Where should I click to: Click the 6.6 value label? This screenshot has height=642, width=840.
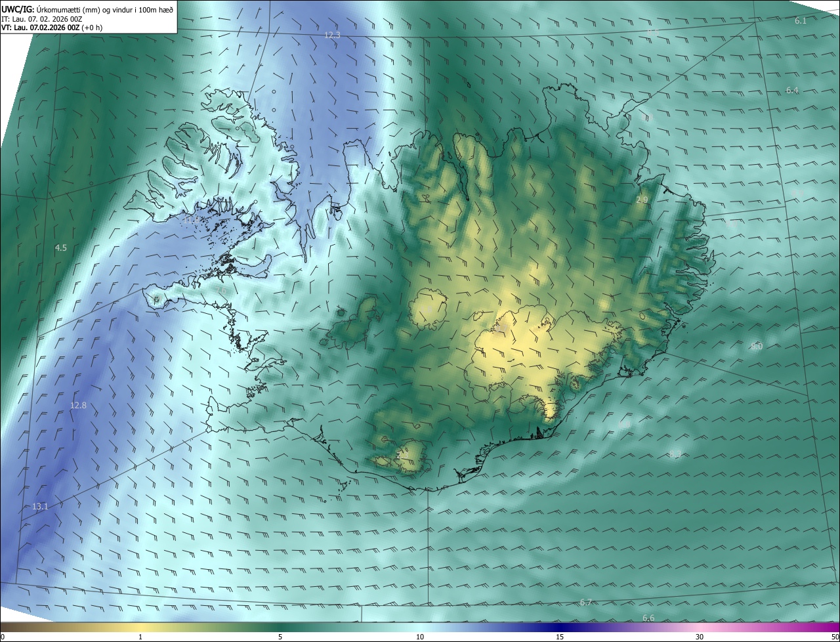(648, 618)
